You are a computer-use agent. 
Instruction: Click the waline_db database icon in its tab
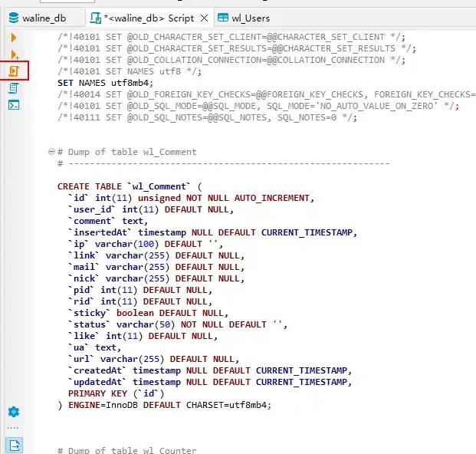click(x=14, y=18)
